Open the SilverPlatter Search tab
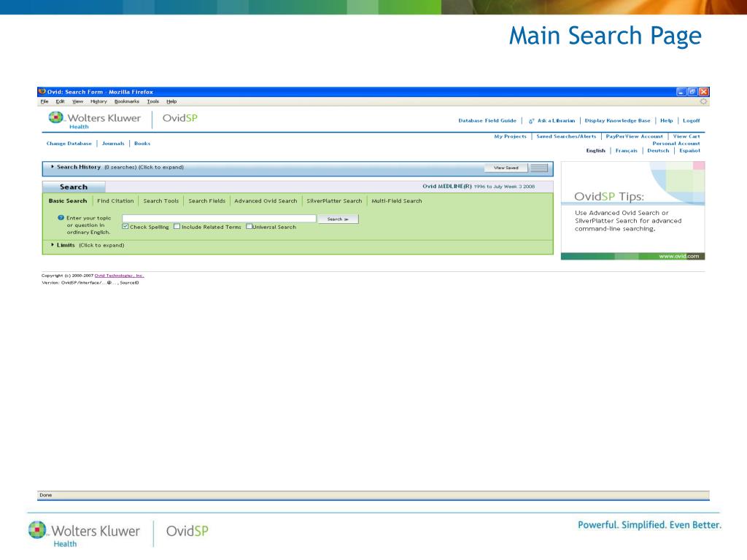The height and width of the screenshot is (560, 747). click(334, 201)
